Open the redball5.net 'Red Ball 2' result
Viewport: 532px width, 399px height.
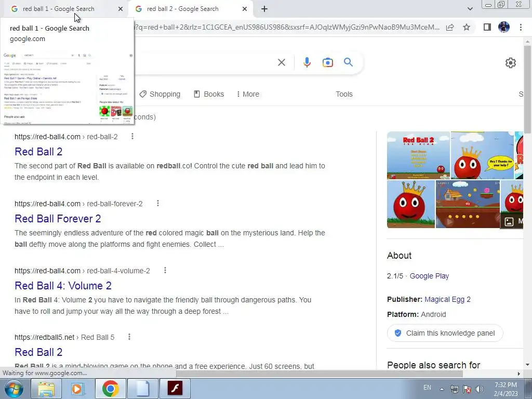click(x=38, y=352)
